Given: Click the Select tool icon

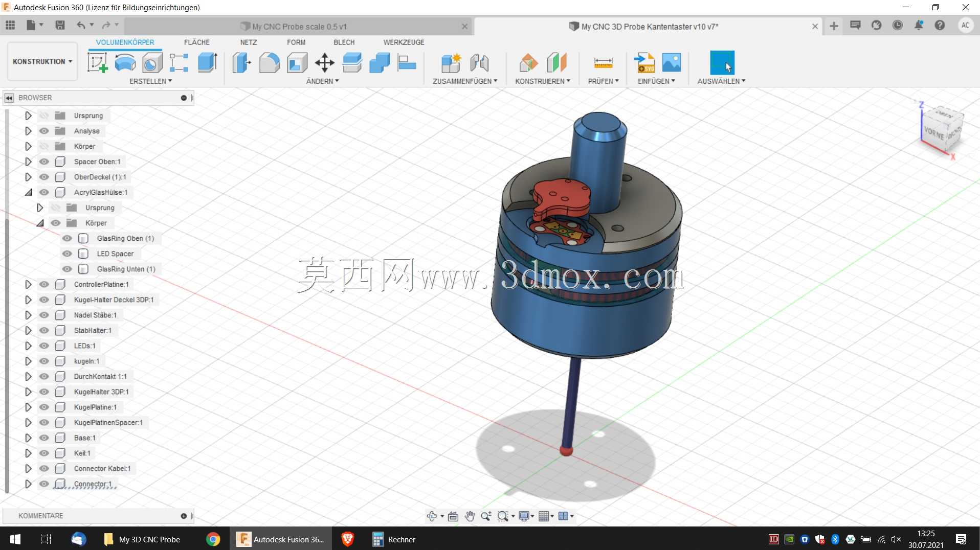Looking at the screenshot, I should point(722,63).
